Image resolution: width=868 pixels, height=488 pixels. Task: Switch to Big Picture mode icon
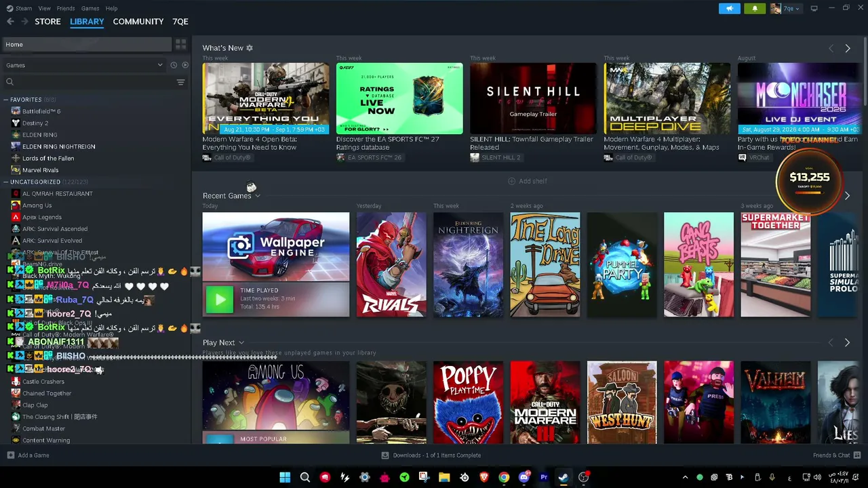coord(814,8)
